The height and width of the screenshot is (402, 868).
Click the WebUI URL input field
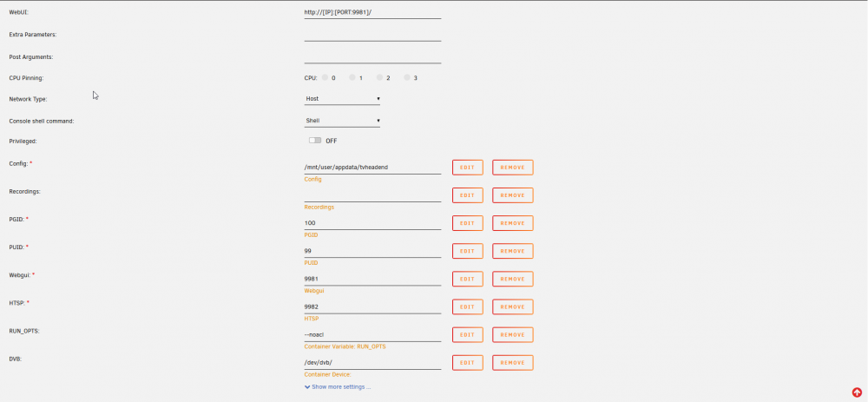(x=372, y=13)
